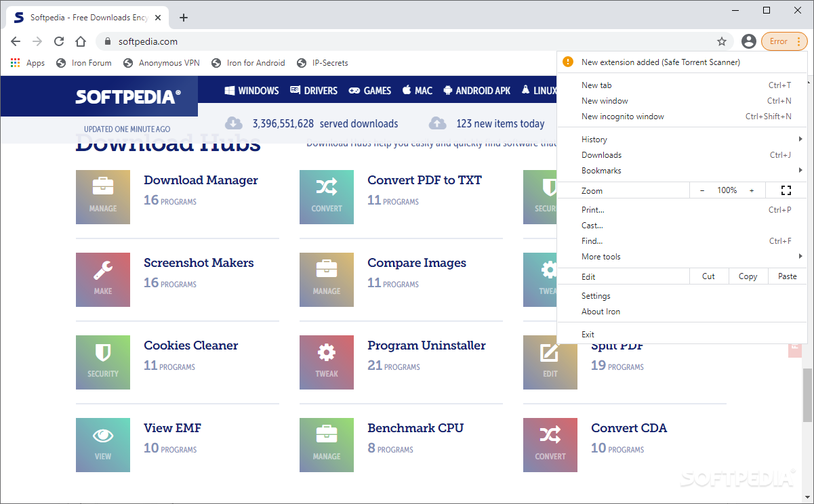Click the page vertical scrollbar thumb
This screenshot has height=504, width=814.
[x=808, y=394]
